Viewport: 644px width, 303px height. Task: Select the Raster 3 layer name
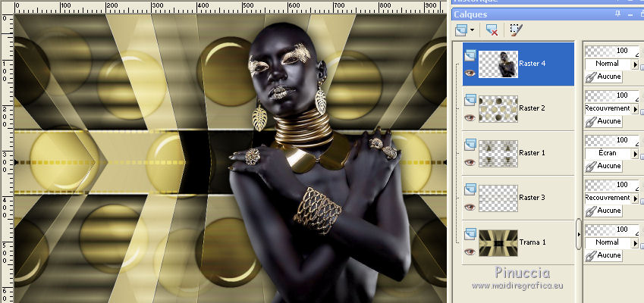(x=532, y=198)
